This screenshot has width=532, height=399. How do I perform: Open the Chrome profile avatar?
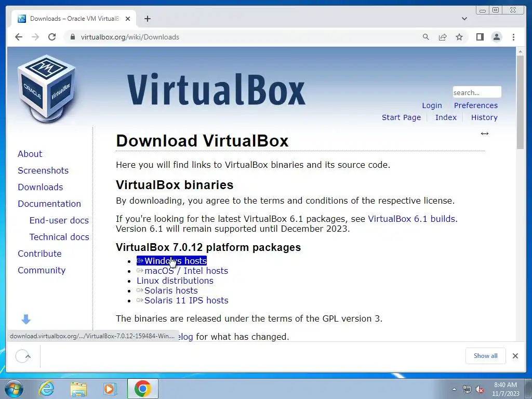(496, 37)
